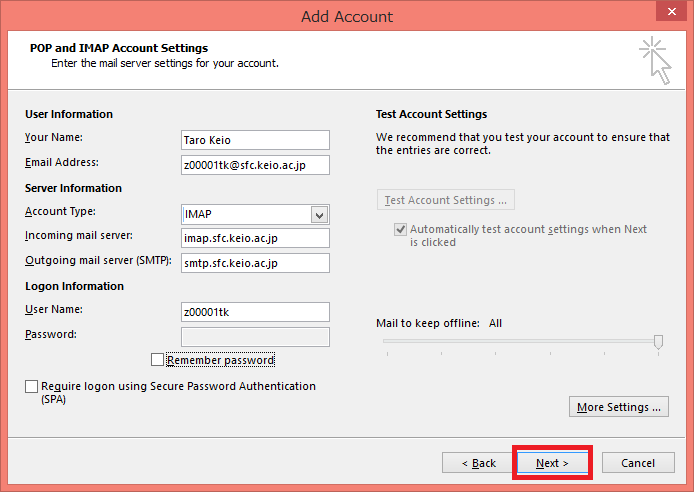Viewport: 697px width, 492px height.
Task: Open the More Settings dialog
Action: 618,407
